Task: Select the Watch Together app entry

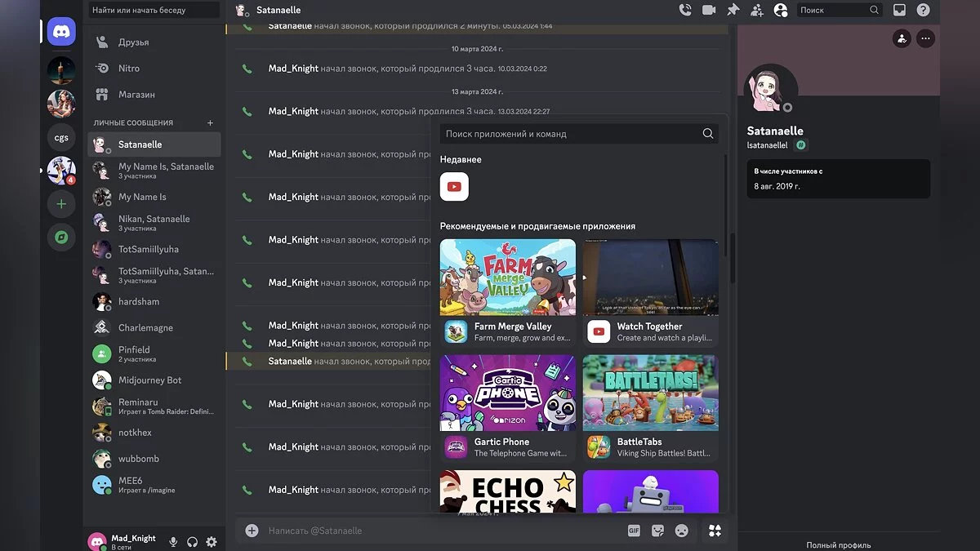Action: point(651,331)
